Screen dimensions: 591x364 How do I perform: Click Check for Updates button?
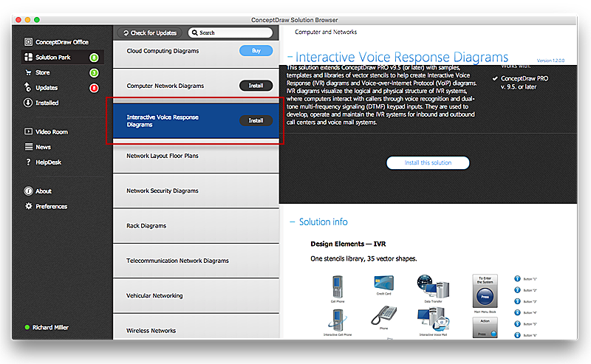tap(150, 32)
